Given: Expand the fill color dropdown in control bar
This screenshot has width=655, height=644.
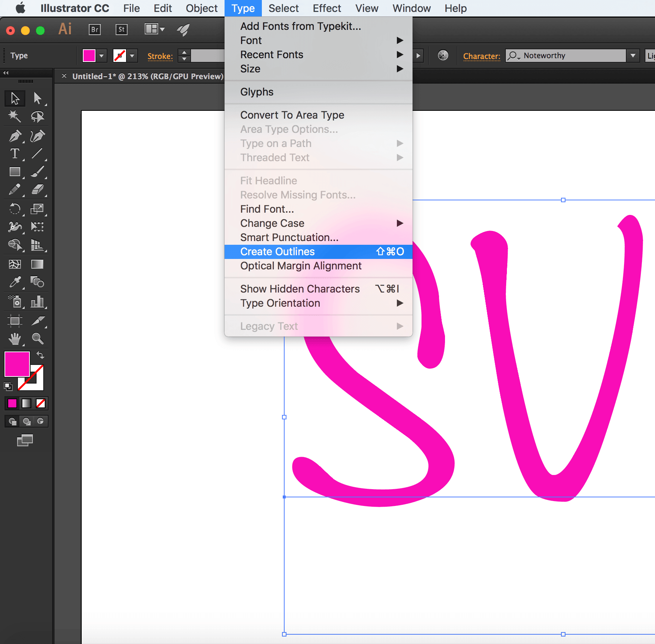Looking at the screenshot, I should [101, 56].
